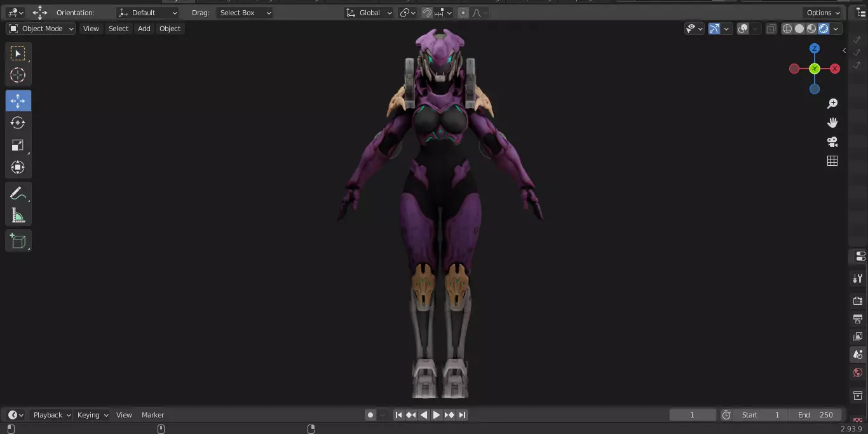Toggle show gizmos button
Screen dimensions: 868x434
(714, 29)
